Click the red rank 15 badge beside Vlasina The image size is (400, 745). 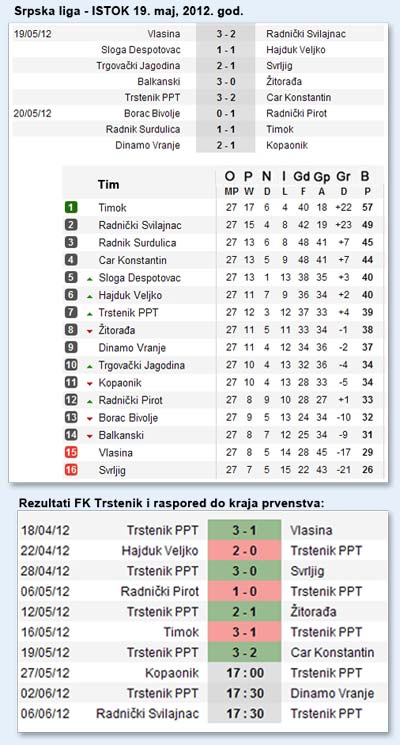[x=71, y=452]
